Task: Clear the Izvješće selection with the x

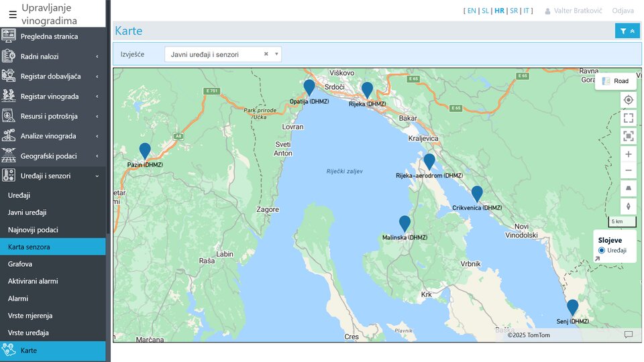Action: tap(266, 54)
